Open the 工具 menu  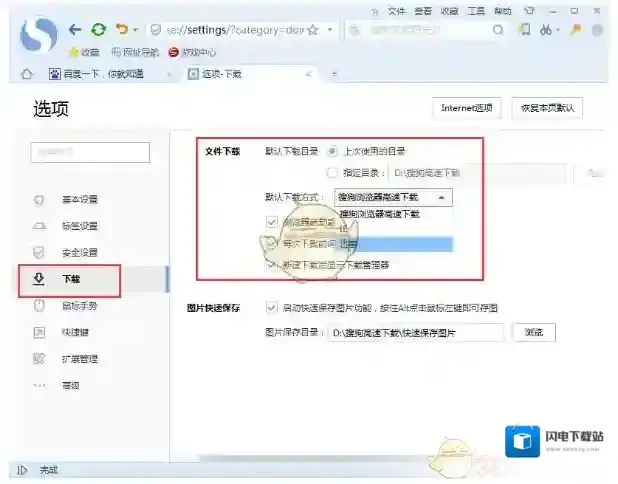[476, 11]
